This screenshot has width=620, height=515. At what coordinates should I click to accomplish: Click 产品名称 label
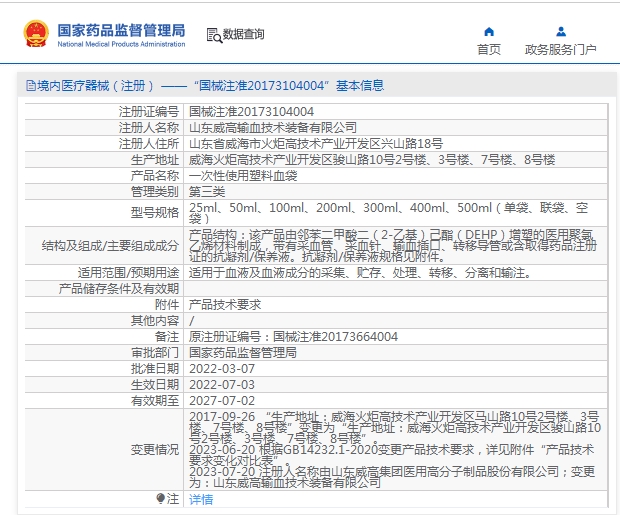pos(155,175)
